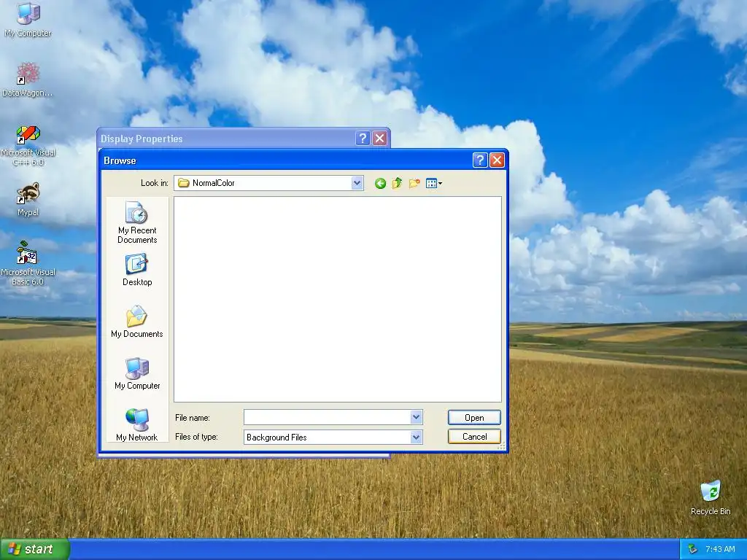Go to Desktop in the places bar
747x560 pixels.
137,270
